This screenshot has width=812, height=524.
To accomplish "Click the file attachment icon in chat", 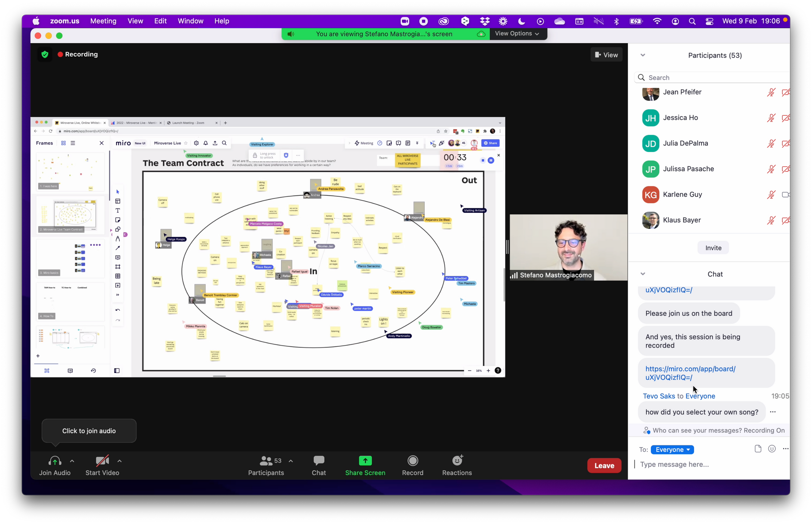I will pyautogui.click(x=758, y=449).
